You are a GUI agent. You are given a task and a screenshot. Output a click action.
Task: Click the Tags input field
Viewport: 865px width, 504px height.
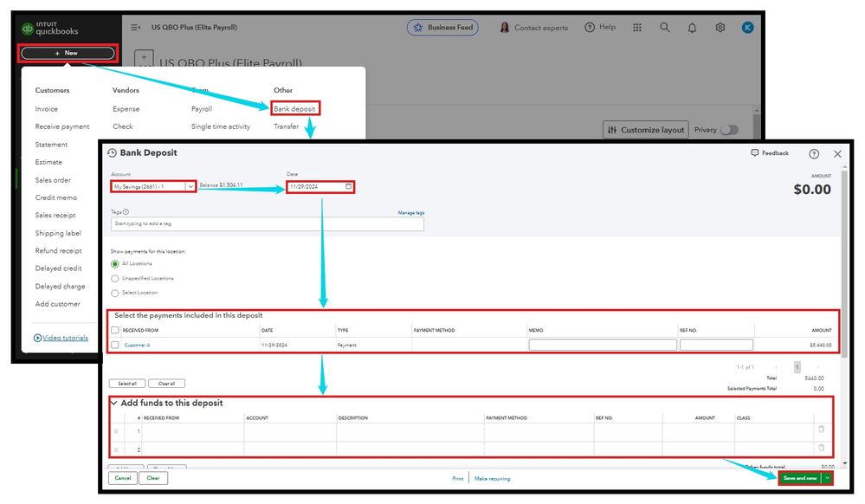(x=268, y=223)
